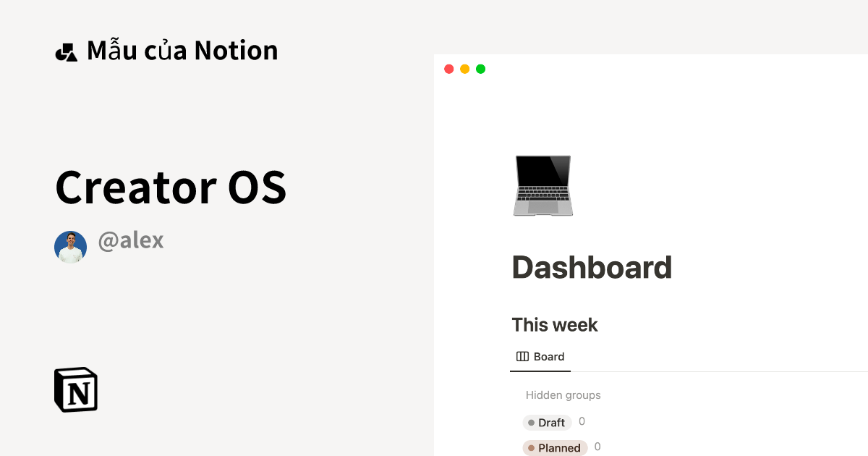Expand the Hidden groups section
Screen dimensions: 868x456
[x=563, y=394]
